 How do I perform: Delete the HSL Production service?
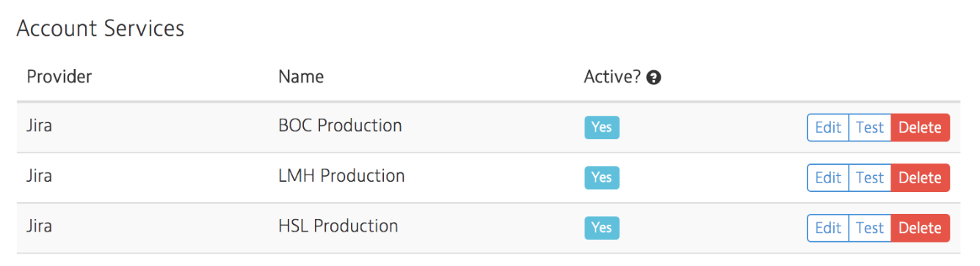coord(920,228)
